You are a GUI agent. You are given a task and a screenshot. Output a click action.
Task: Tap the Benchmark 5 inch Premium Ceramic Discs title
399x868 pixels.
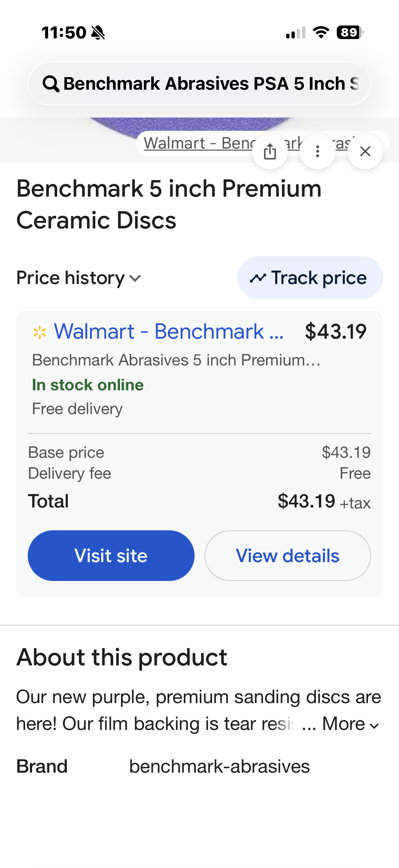[169, 204]
